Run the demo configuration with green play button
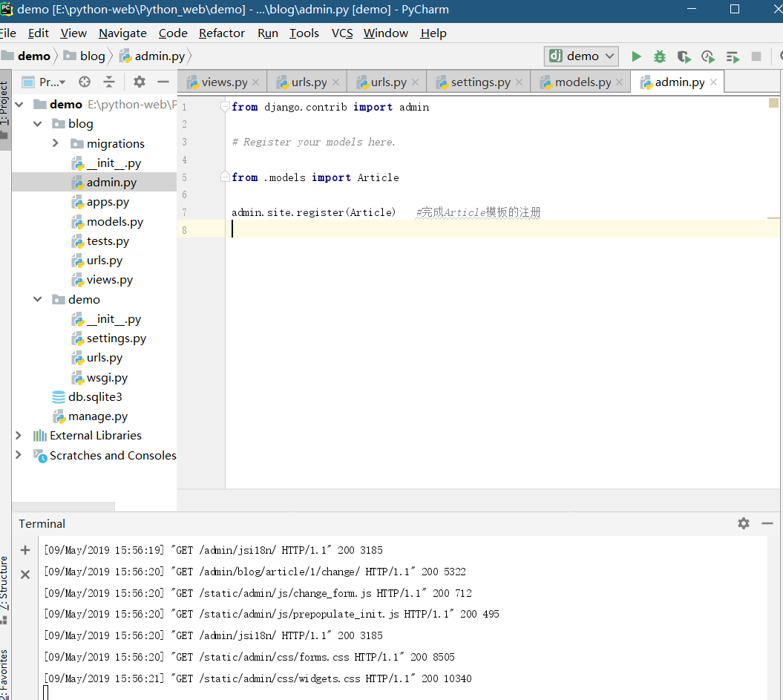The height and width of the screenshot is (700, 783). click(x=636, y=56)
